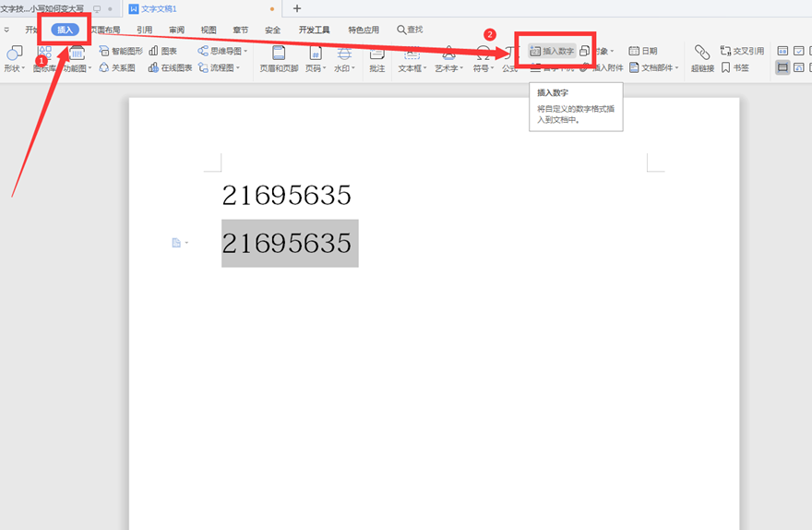Click the first line 21695635
The image size is (812, 530).
286,196
